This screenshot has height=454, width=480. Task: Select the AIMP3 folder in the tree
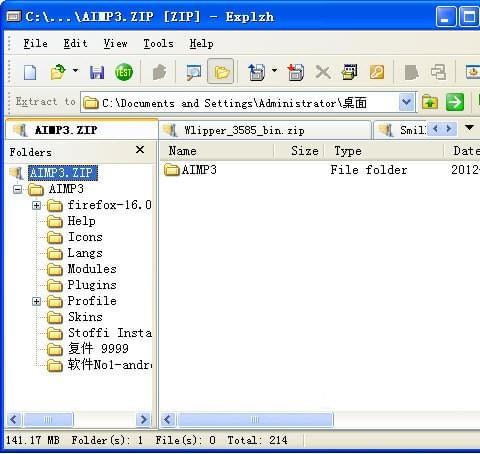[66, 189]
